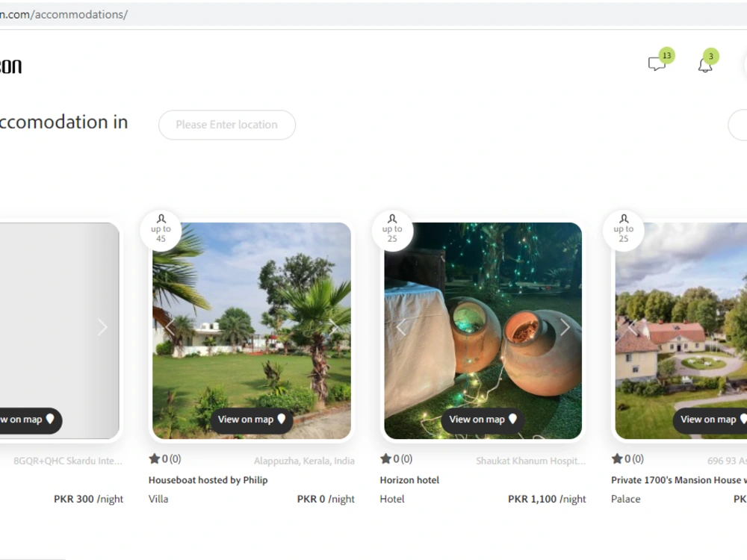Click the site logo at top left
The image size is (747, 560).
point(10,66)
